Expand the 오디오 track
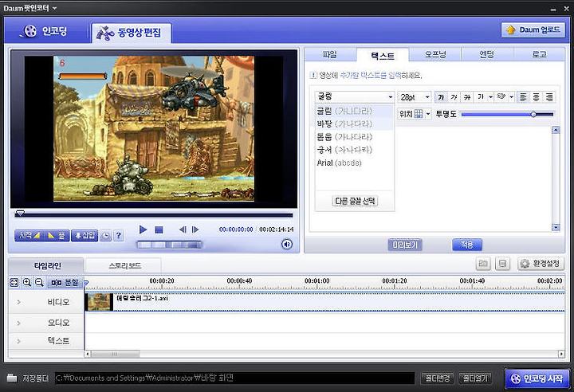Image resolution: width=574 pixels, height=392 pixels. coord(18,323)
